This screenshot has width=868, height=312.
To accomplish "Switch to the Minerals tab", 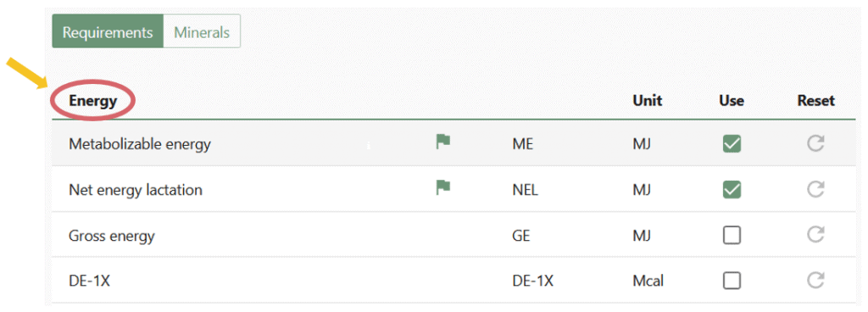I will pyautogui.click(x=202, y=32).
